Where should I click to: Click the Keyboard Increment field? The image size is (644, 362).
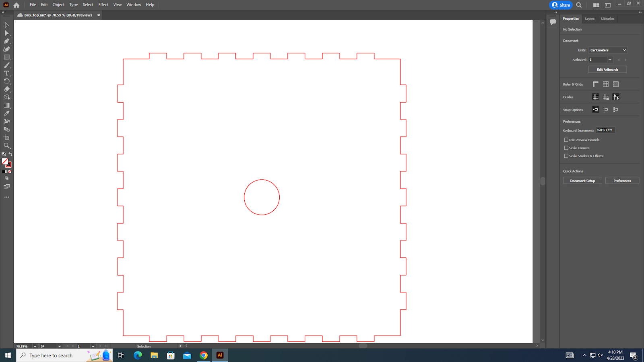point(605,130)
